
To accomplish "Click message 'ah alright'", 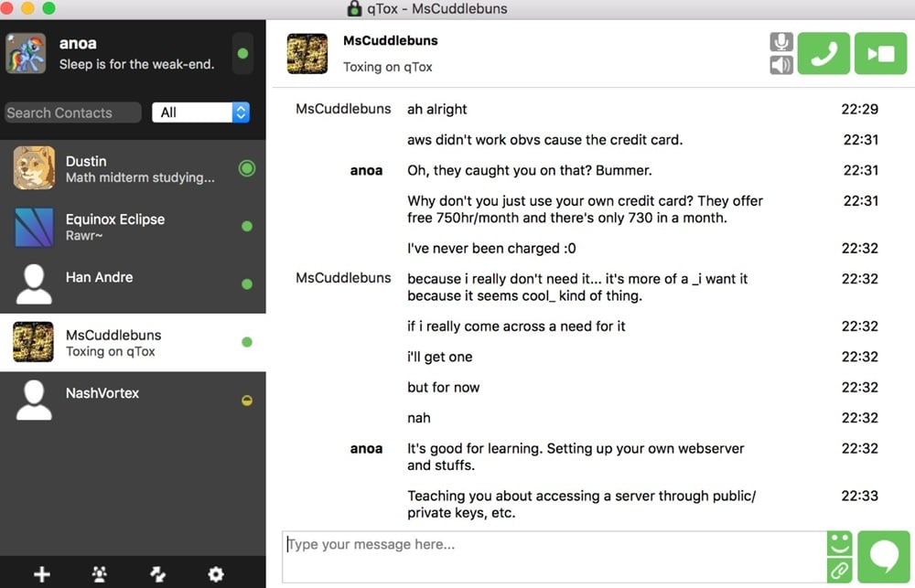I will [x=437, y=110].
